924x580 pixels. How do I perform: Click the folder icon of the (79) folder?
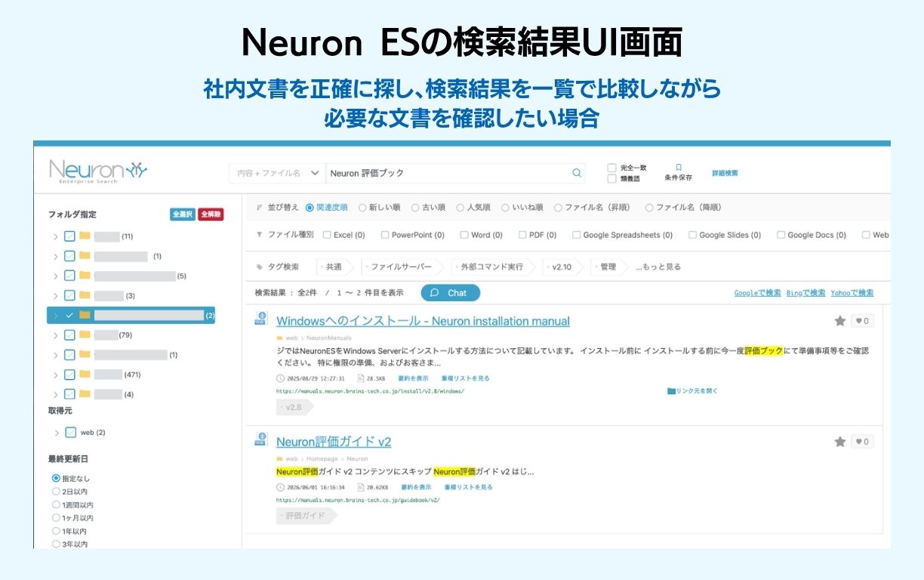(x=85, y=335)
